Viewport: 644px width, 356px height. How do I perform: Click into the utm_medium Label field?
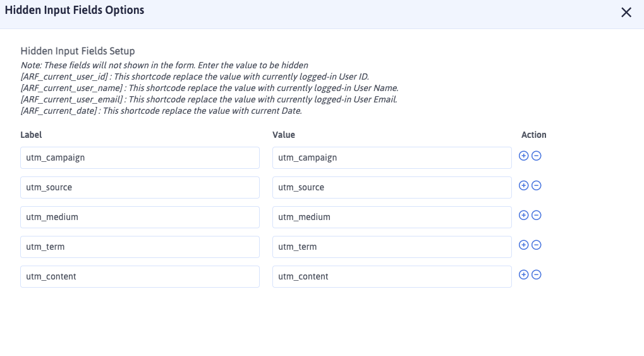pos(140,218)
